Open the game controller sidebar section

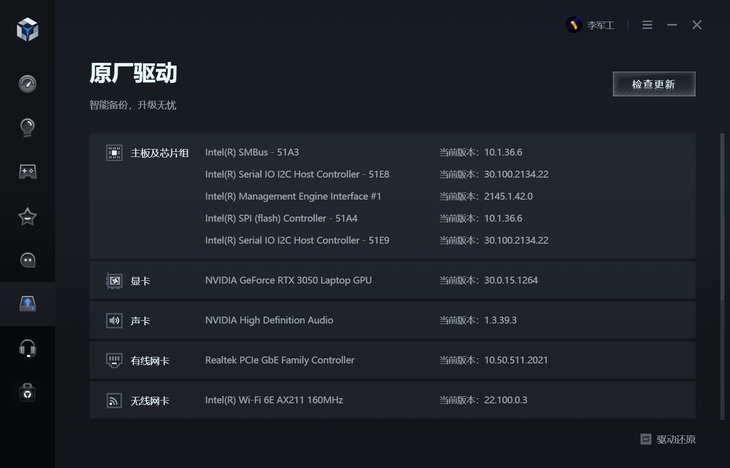[27, 171]
